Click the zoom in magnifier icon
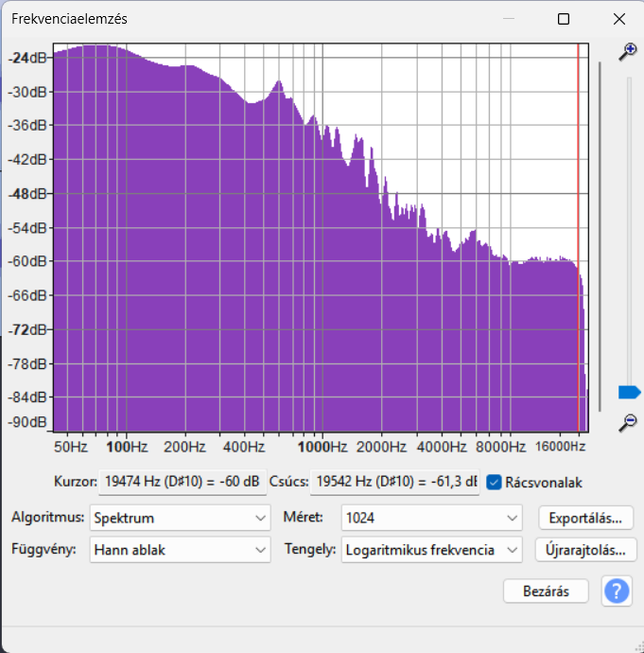The width and height of the screenshot is (644, 653). tap(627, 52)
